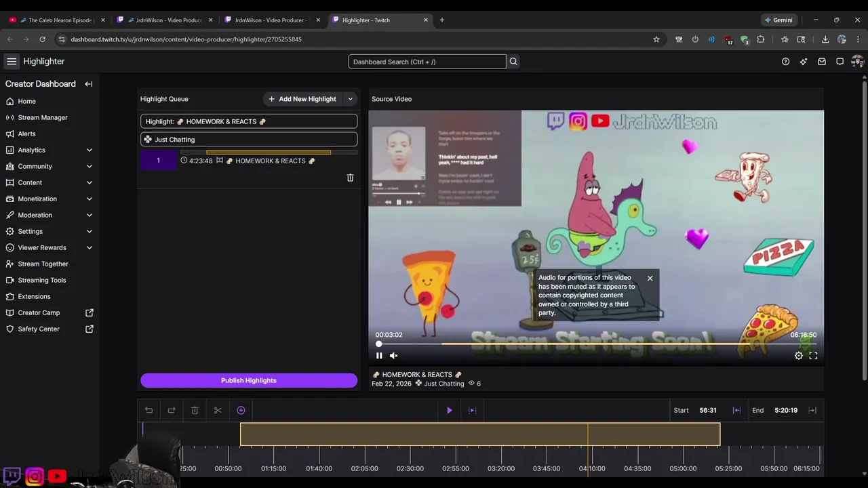Expand the Community section
This screenshot has height=488, width=868.
(90, 166)
